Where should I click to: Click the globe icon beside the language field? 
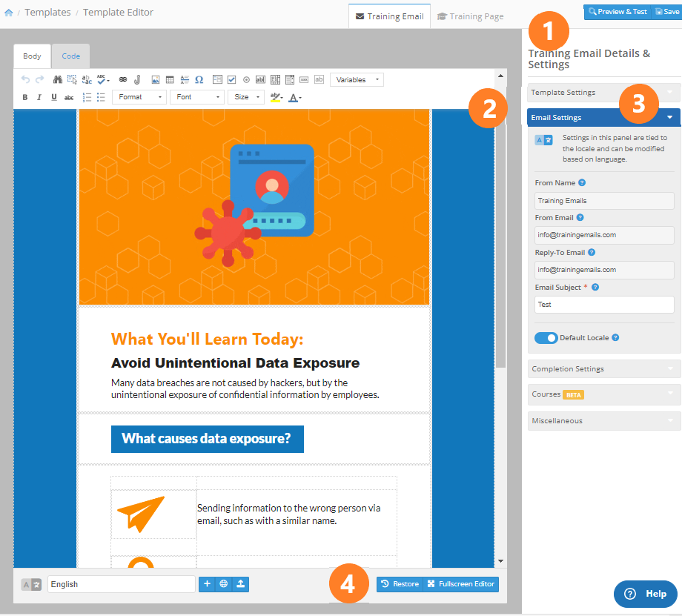tap(223, 584)
